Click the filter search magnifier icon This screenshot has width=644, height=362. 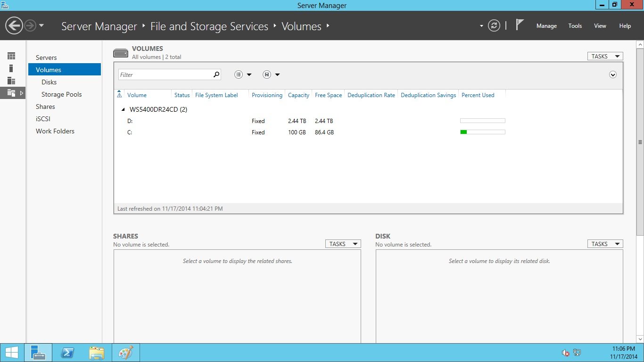coord(216,74)
